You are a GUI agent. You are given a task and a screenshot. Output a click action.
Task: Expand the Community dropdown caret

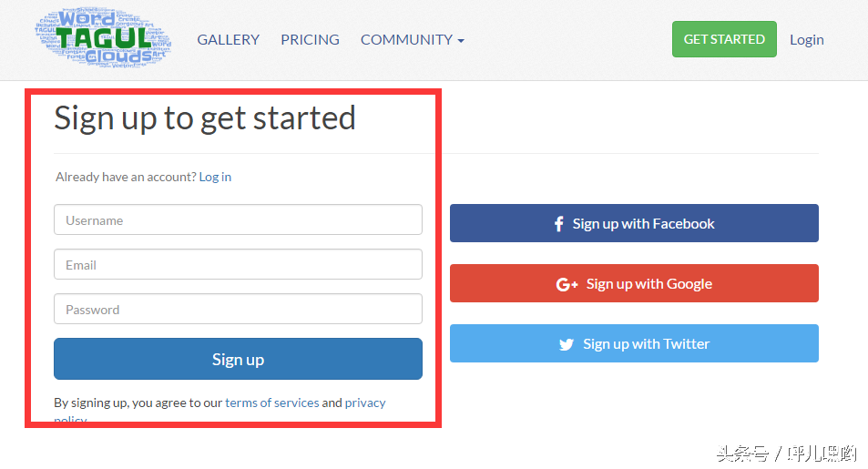[x=461, y=40]
